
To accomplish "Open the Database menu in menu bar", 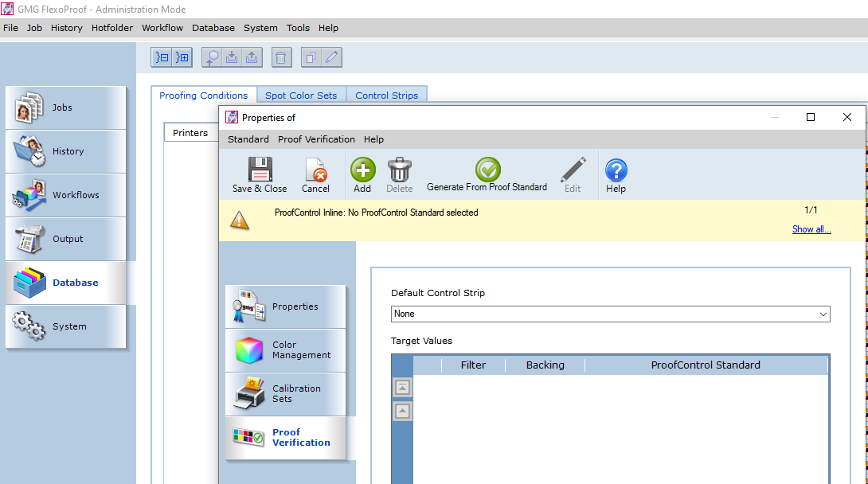I will (x=213, y=28).
